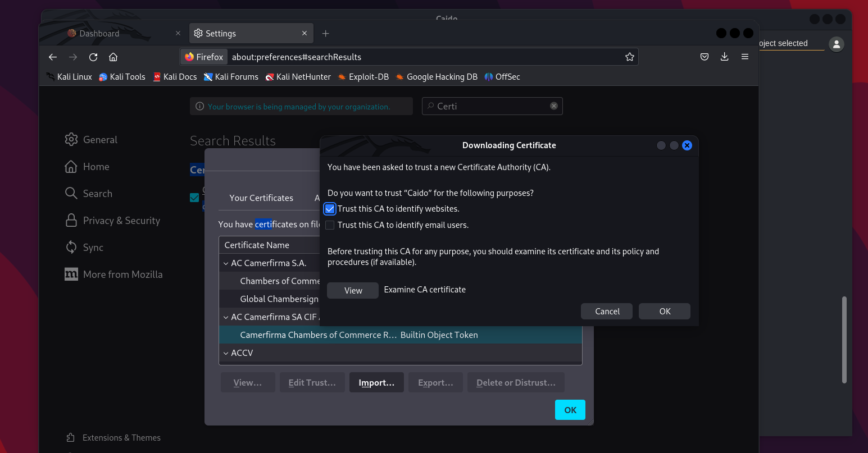The width and height of the screenshot is (868, 453).
Task: Select the Settings browser tab
Action: pos(251,34)
